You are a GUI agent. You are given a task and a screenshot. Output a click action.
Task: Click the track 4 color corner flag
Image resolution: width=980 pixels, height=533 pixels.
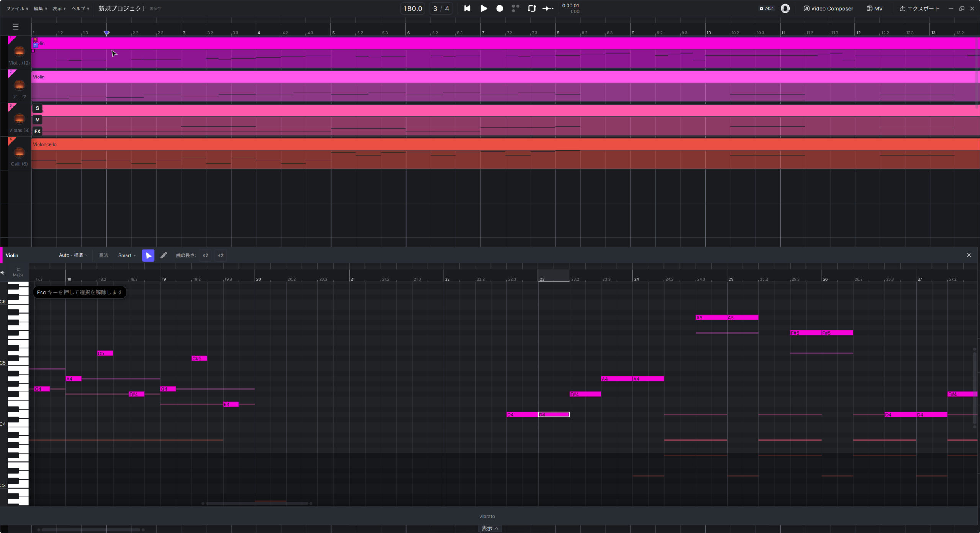[x=11, y=141]
